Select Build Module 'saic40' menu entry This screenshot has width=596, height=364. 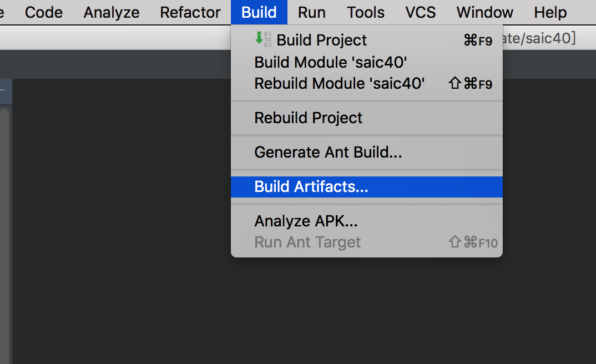331,62
